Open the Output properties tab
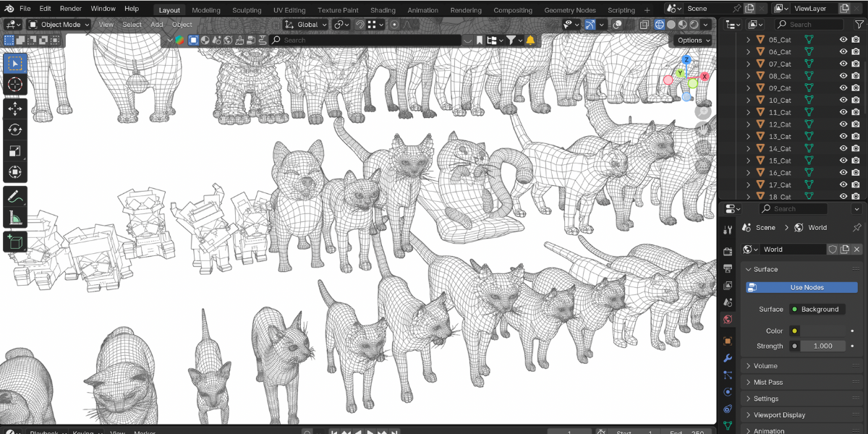Viewport: 868px width, 434px height. click(x=728, y=268)
